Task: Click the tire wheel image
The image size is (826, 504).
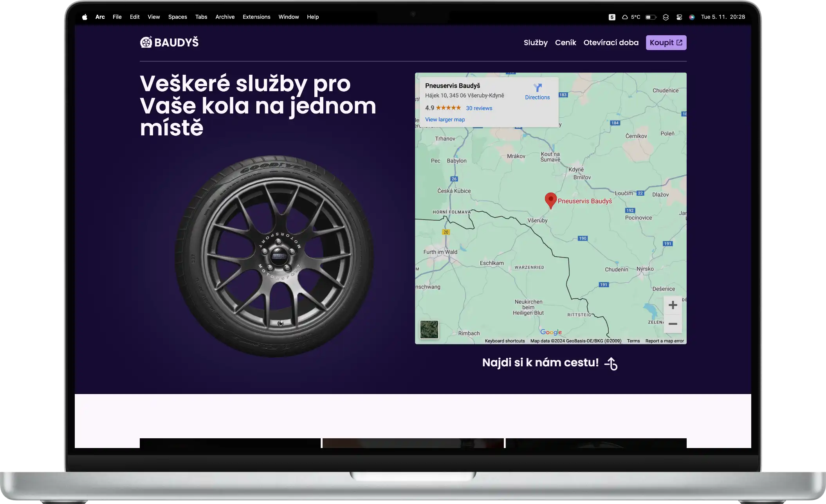Action: [x=274, y=256]
